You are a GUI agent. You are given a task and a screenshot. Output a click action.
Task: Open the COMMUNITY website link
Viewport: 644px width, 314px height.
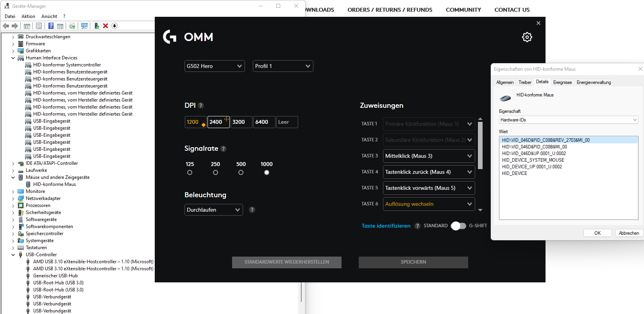[463, 10]
